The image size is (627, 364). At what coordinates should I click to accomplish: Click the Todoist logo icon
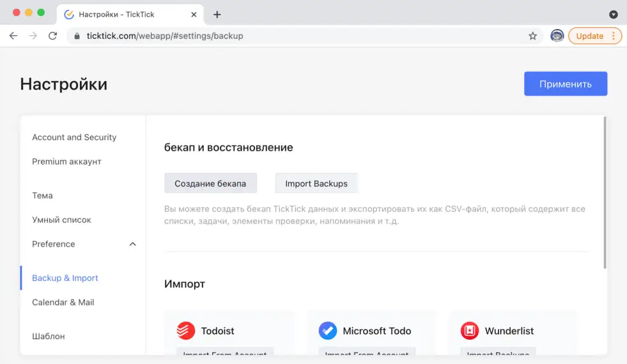[186, 331]
